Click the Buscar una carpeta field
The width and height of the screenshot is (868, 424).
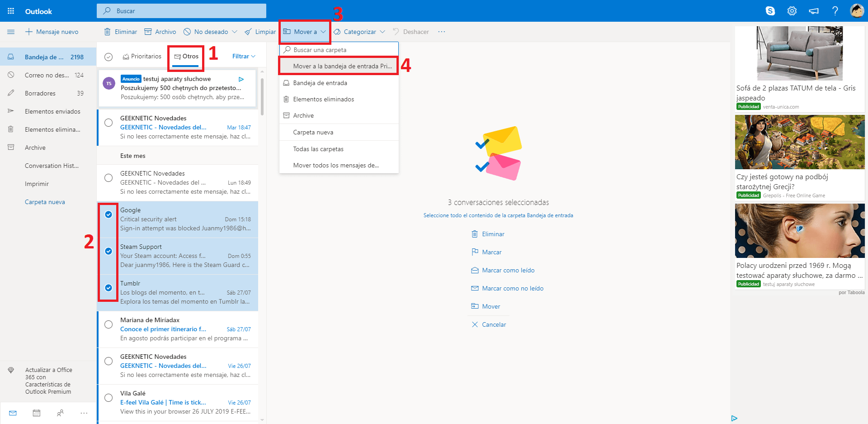(339, 50)
